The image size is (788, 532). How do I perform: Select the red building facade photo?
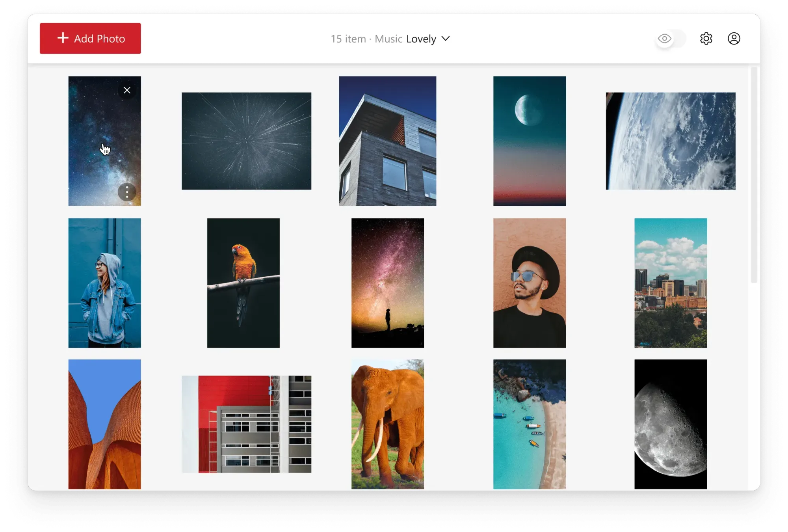click(246, 424)
